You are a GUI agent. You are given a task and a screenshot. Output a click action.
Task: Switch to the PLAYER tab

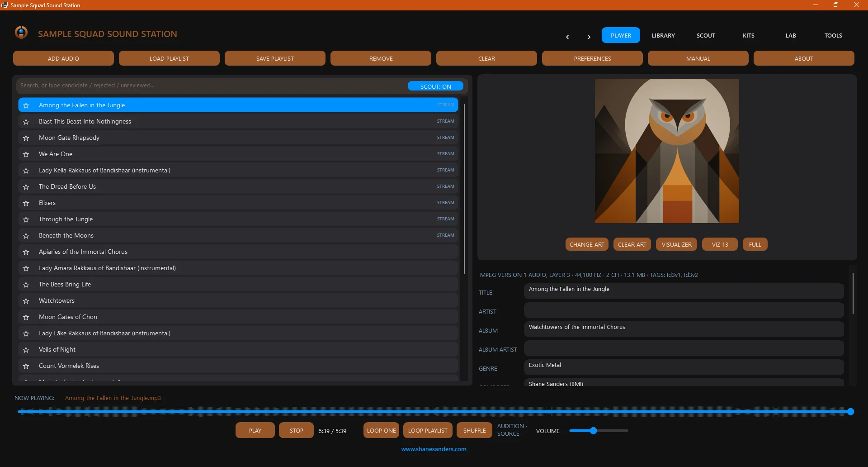621,35
